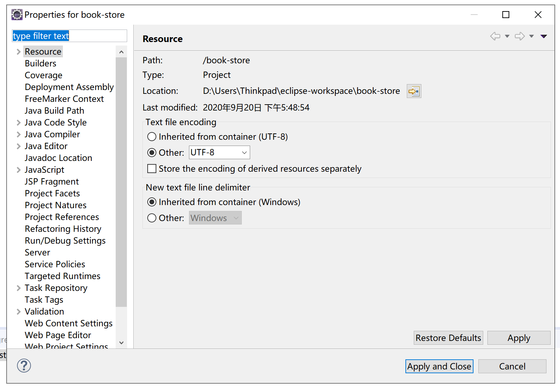Viewport: 560px width, 392px height.
Task: Click the Eclipse icon in the title bar
Action: [x=17, y=15]
